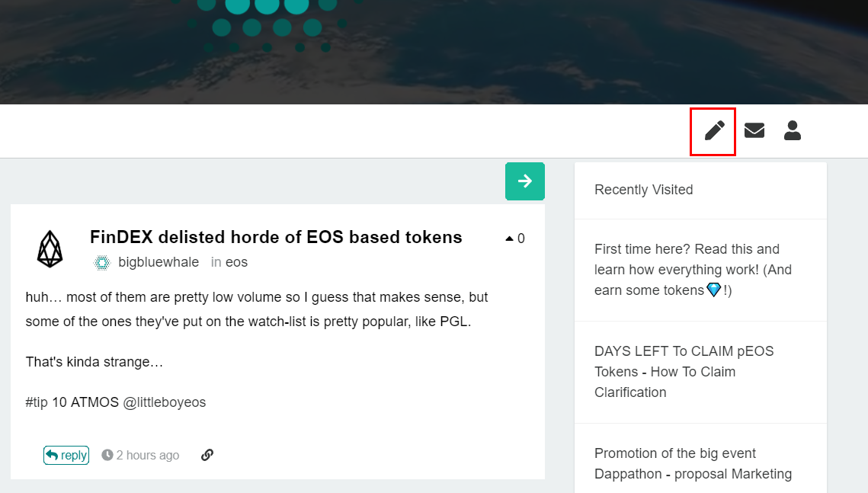Open FinDEX delisted horde post title
This screenshot has height=493, width=868.
click(276, 237)
